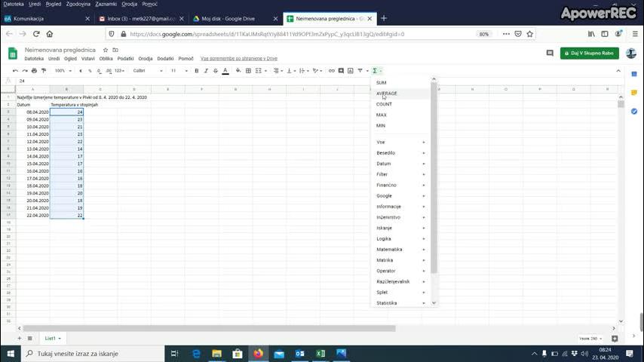Switch to the Moj disk Google Drive tab
644x362 pixels.
coord(235,19)
